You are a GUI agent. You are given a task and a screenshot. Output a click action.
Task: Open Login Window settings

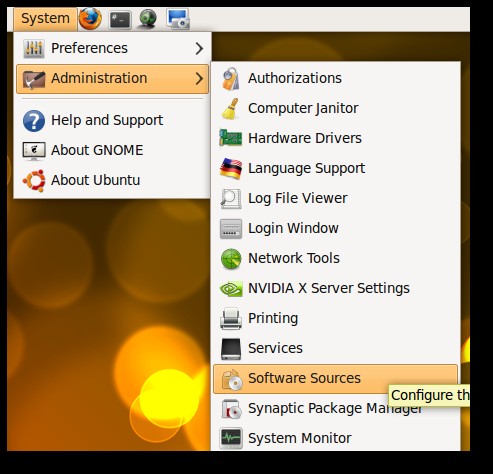tap(335, 229)
